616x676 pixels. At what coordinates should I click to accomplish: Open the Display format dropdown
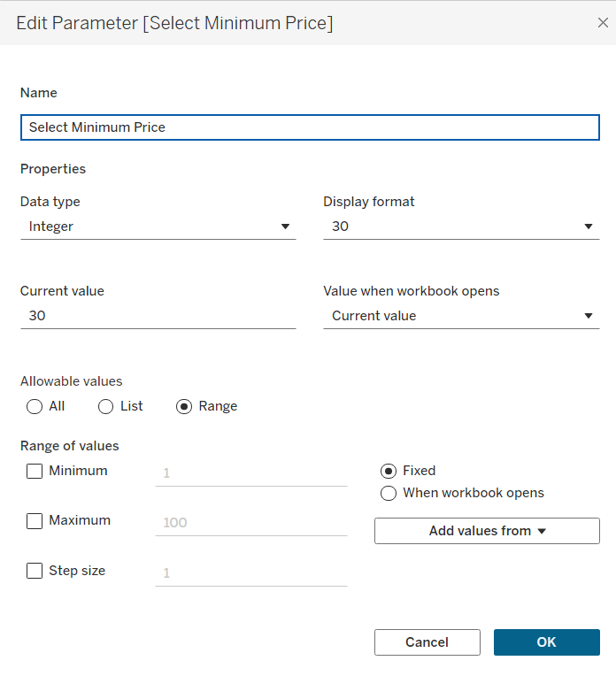(460, 227)
